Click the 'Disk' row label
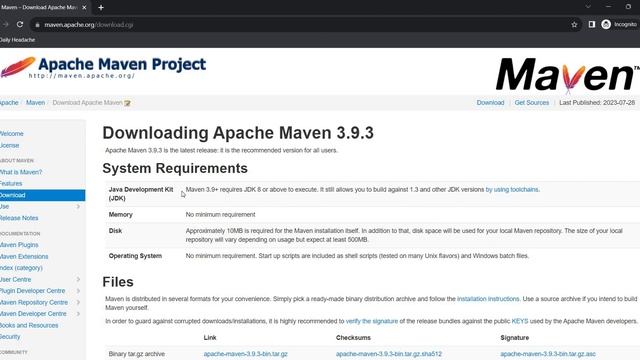Viewport: 640px width, 360px height. tap(115, 231)
